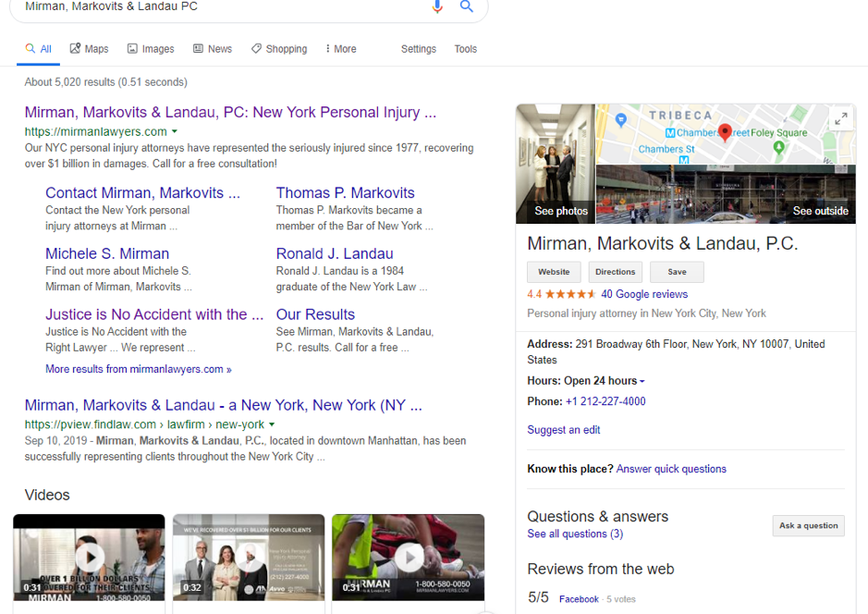This screenshot has width=868, height=614.
Task: Expand the Hours: Open 24 hours dropdown
Action: point(642,382)
